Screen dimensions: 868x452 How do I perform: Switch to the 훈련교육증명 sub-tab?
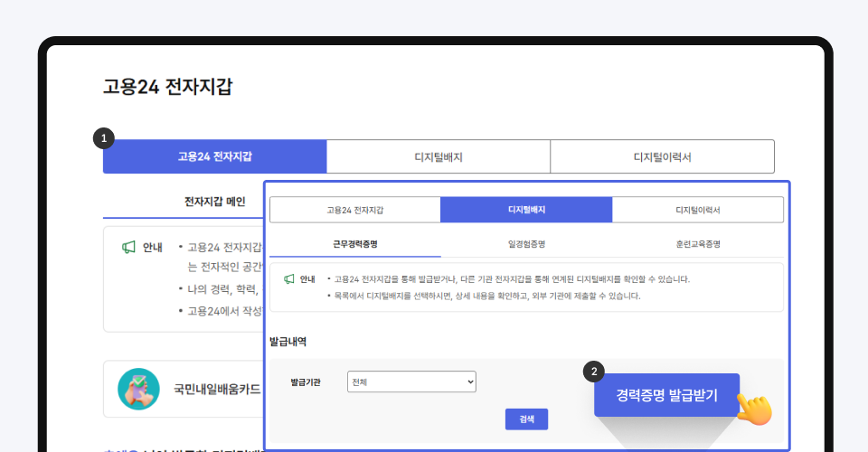click(697, 244)
